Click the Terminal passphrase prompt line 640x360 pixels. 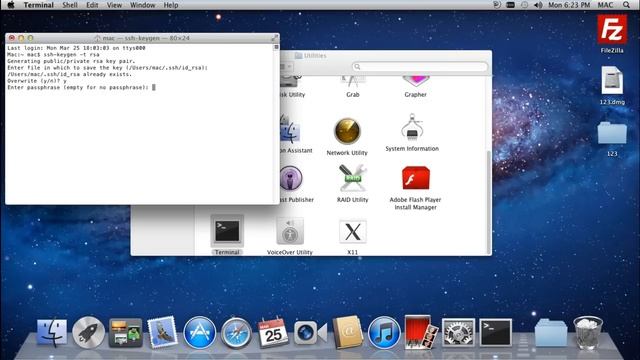point(81,87)
